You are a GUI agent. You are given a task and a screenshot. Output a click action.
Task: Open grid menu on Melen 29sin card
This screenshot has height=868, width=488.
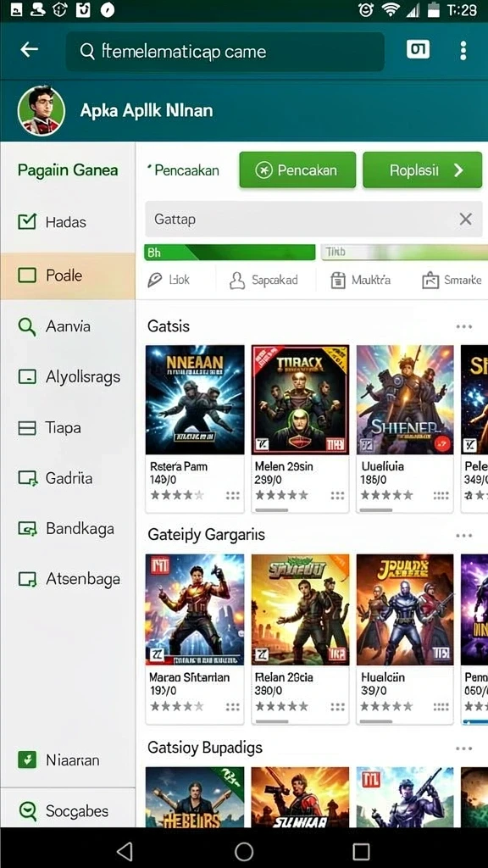pos(337,495)
